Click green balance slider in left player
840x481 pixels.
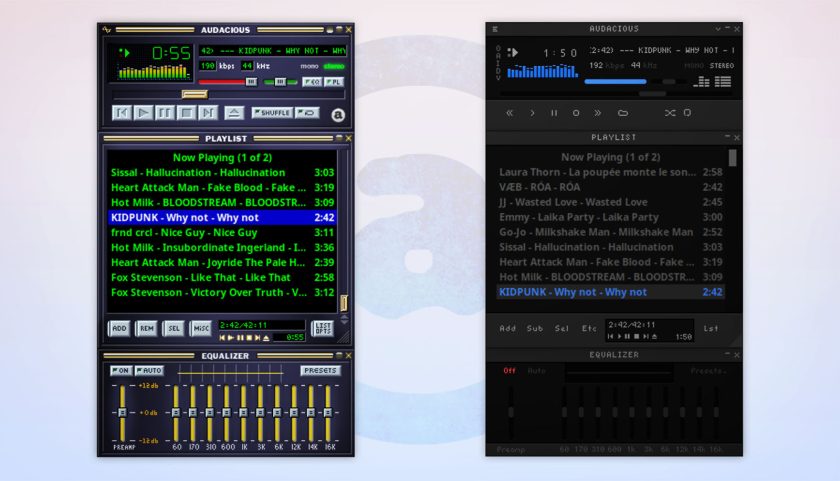click(281, 82)
